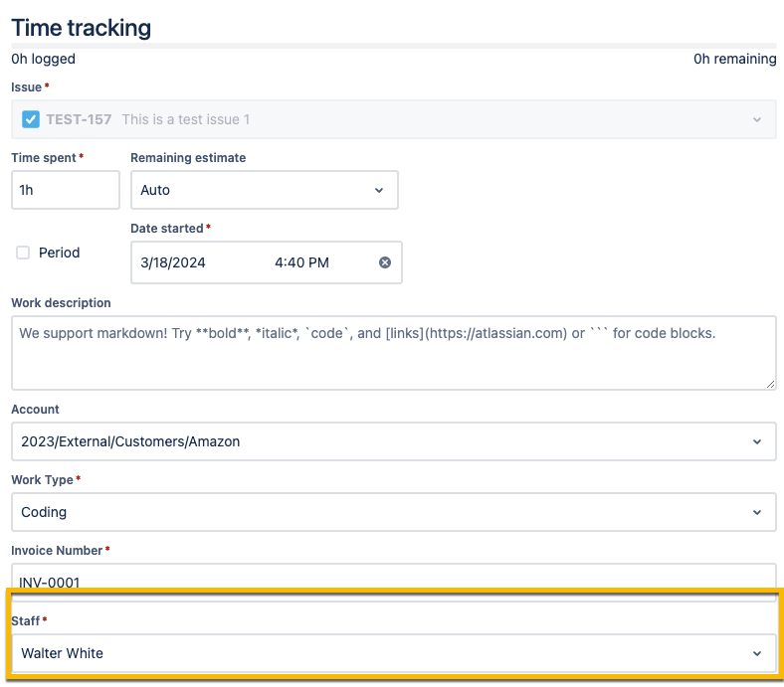Open the Account dropdown with Amazon selected
Screen dimensions: 784x687
[394, 441]
